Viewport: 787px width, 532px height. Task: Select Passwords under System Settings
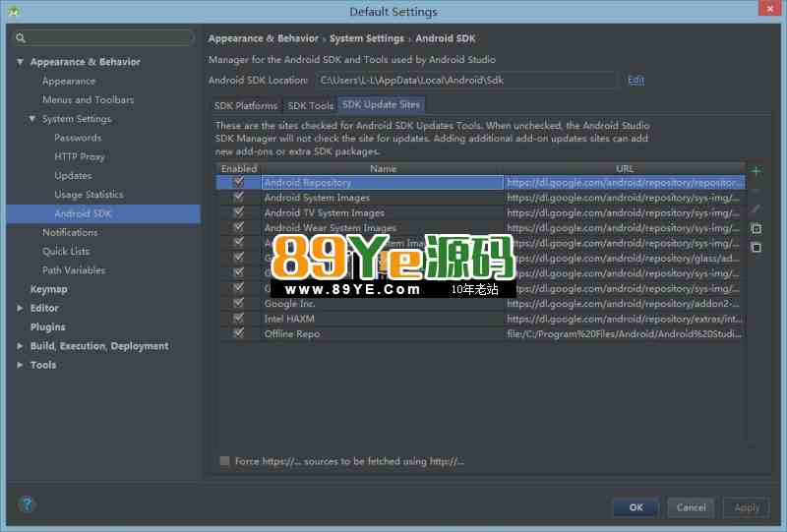pos(78,138)
